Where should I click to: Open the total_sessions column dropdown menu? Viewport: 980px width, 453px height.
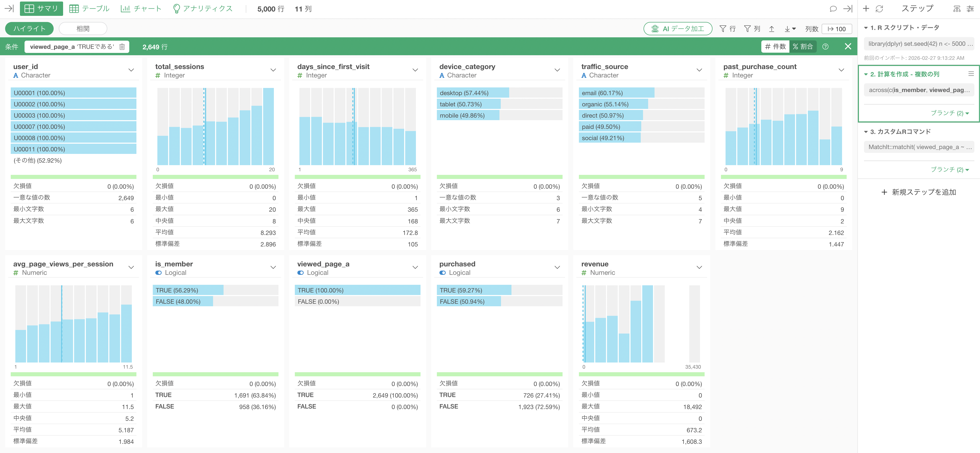(x=273, y=70)
